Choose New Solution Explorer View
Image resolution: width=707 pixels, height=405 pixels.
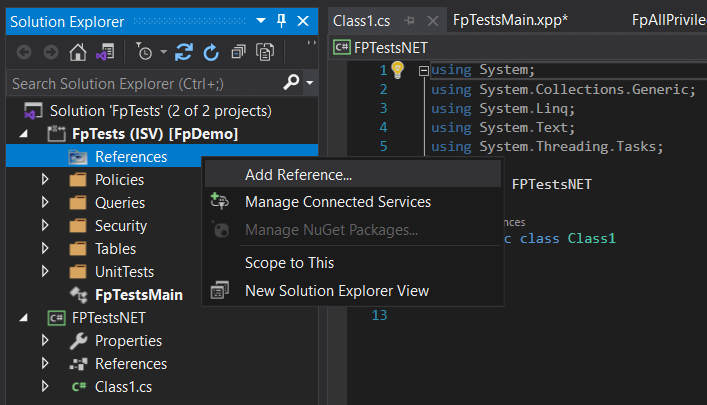tap(353, 291)
